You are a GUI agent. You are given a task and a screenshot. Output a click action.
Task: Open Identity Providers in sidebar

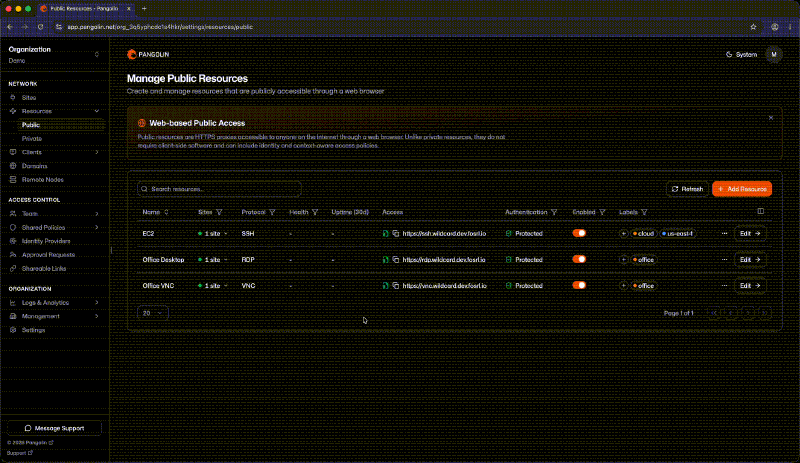pos(46,241)
